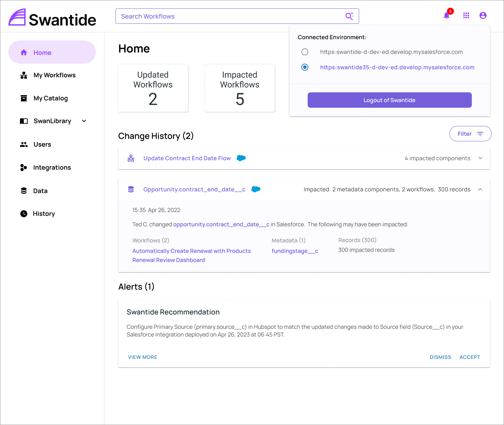Click Records (300) column label
The image size is (504, 425).
coord(357,240)
